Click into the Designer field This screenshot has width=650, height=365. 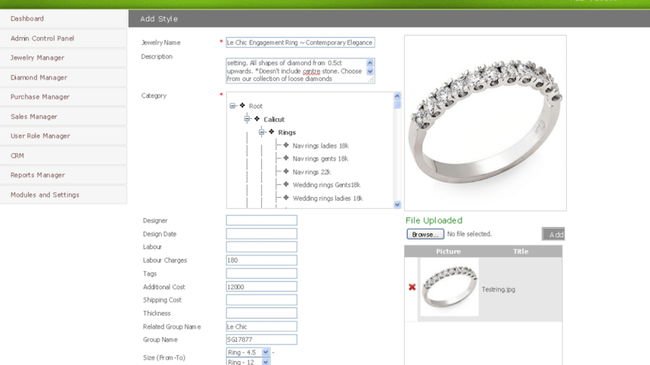pyautogui.click(x=262, y=220)
